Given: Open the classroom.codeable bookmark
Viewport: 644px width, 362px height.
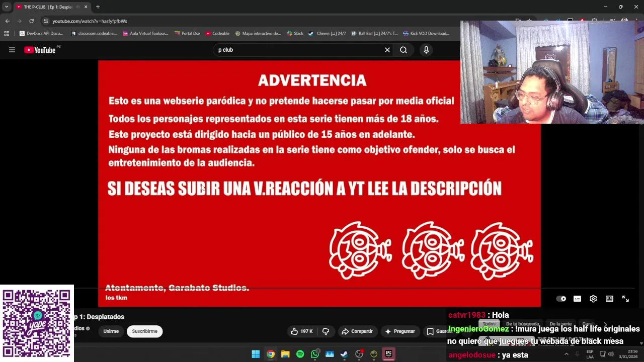Looking at the screenshot, I should [x=94, y=34].
